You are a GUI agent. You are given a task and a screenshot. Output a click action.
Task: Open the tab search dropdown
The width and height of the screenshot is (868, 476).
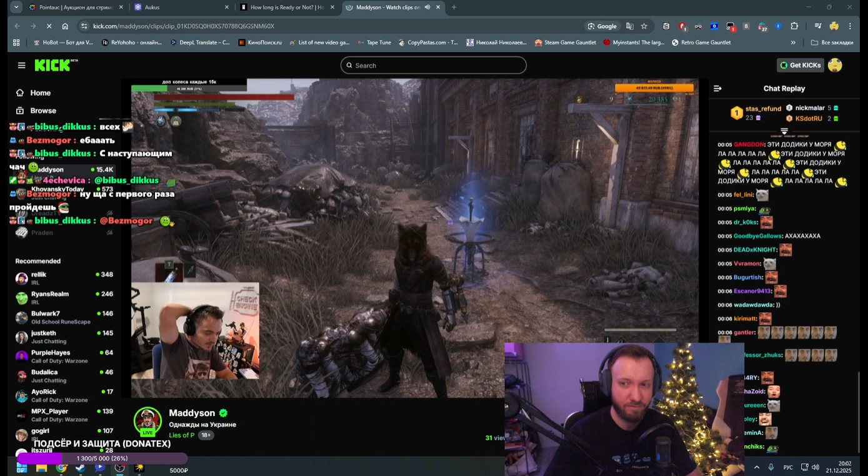point(16,8)
